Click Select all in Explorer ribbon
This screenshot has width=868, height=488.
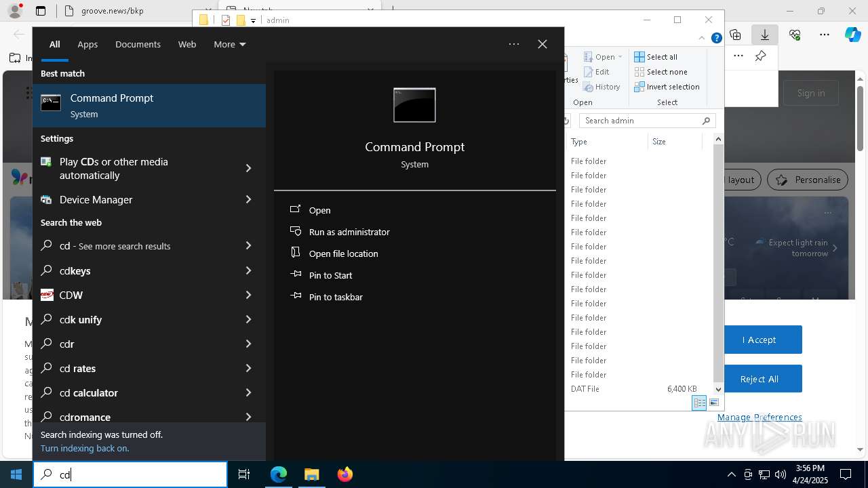656,57
